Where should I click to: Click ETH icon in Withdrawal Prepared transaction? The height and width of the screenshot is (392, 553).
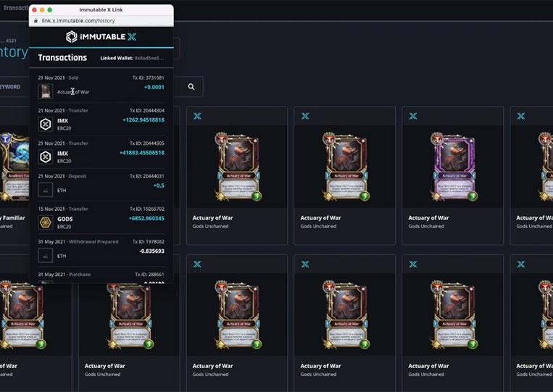[46, 255]
